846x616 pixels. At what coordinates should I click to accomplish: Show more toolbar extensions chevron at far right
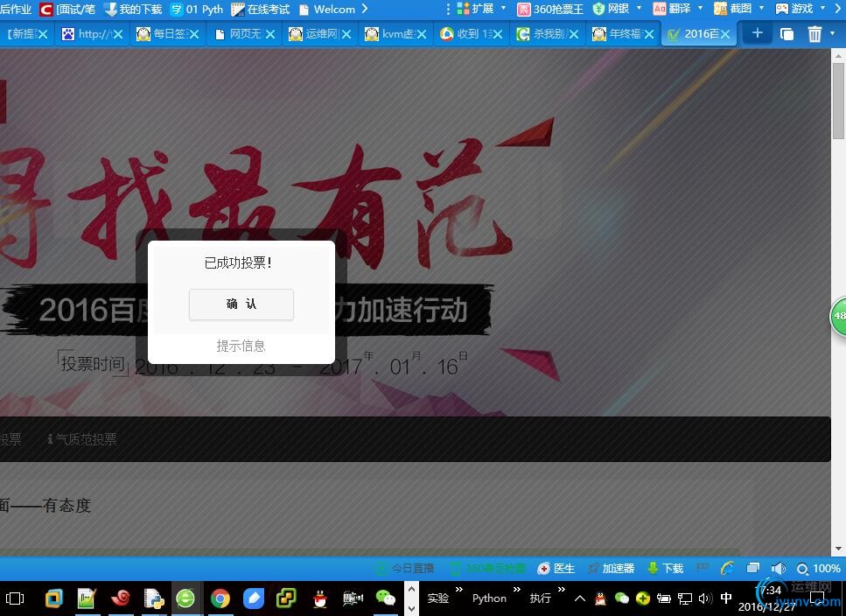click(838, 9)
